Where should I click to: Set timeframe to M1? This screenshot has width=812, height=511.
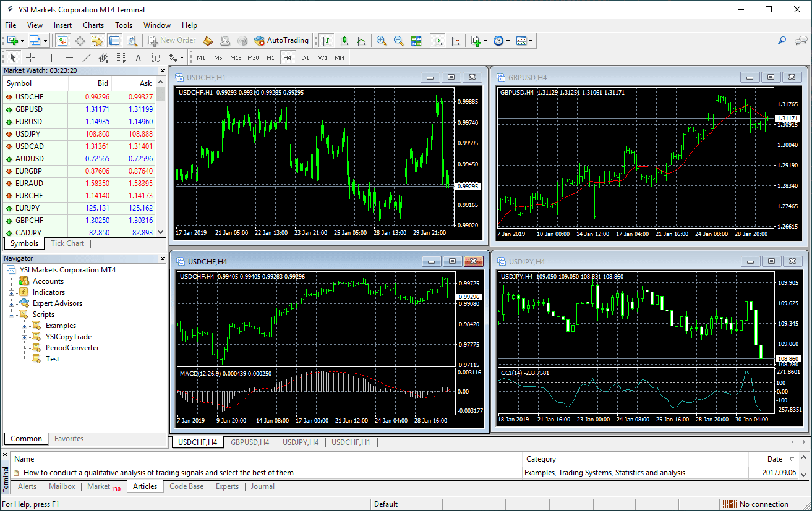201,57
